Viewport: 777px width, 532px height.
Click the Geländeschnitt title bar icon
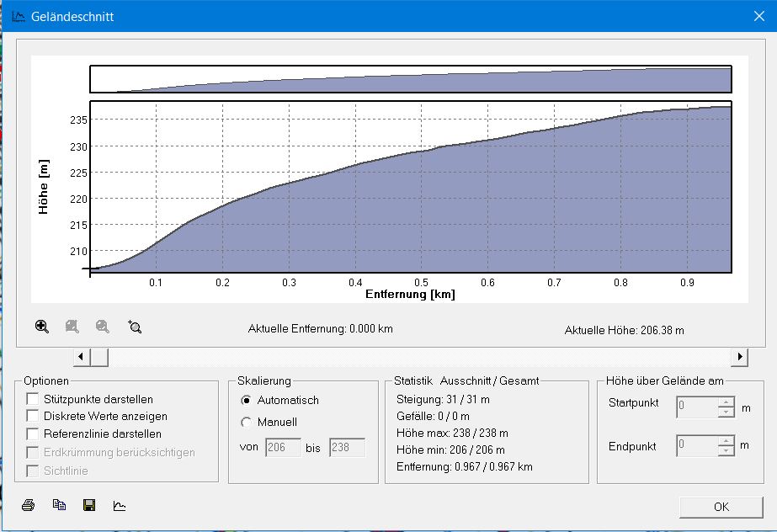click(16, 16)
